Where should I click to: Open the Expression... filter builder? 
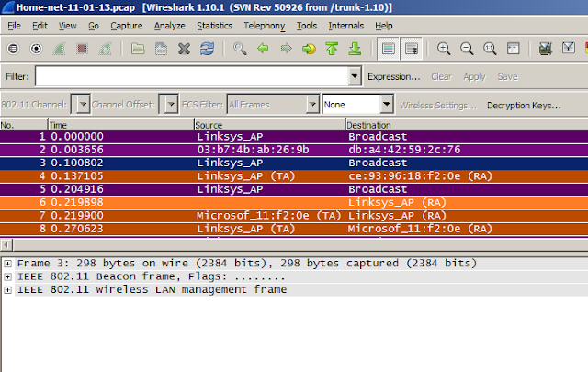394,76
